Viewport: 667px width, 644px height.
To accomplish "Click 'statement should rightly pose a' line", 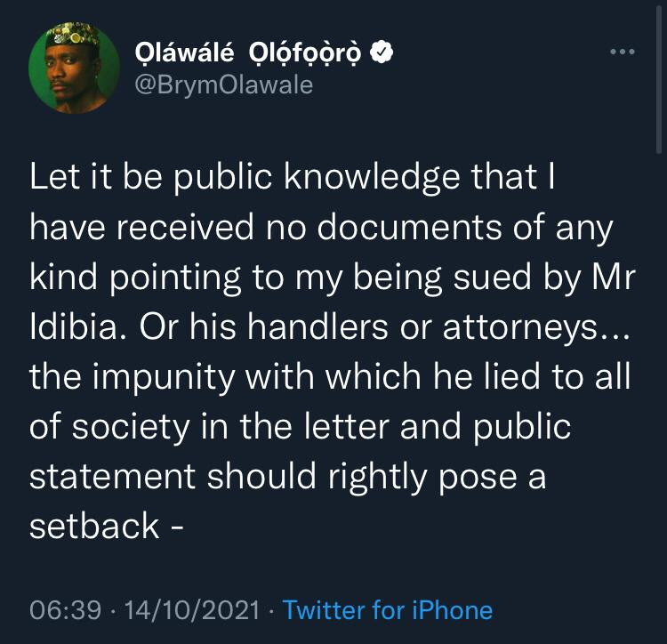I will pos(287,477).
